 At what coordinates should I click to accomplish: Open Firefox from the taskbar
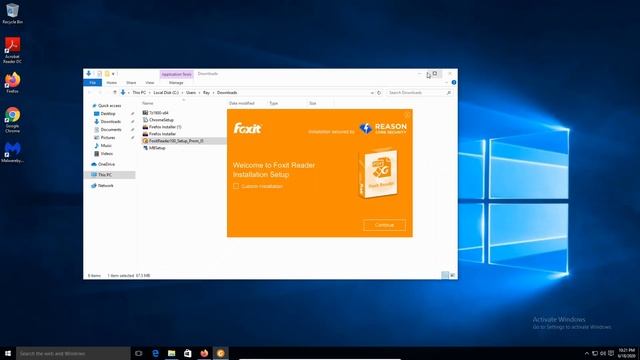pos(204,353)
